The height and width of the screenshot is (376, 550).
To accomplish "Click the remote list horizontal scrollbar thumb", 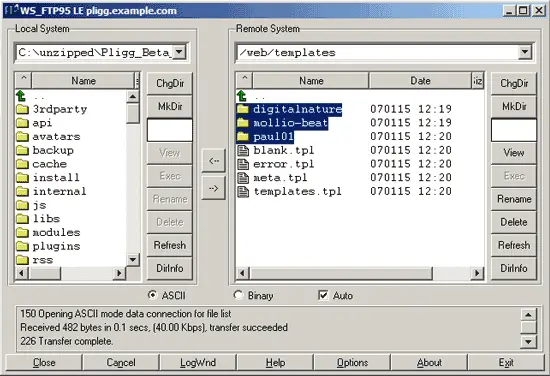I will (x=341, y=273).
